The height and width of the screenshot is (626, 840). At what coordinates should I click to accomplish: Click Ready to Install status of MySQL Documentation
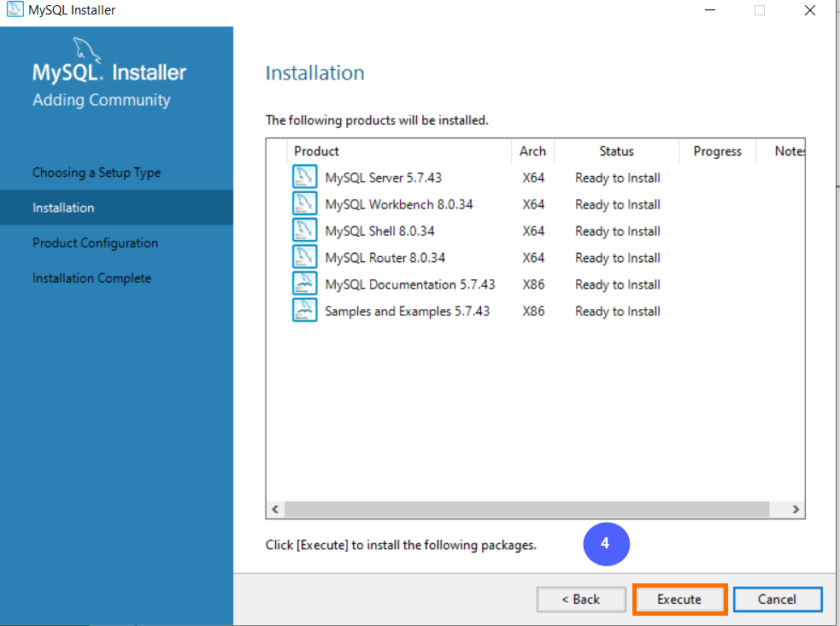tap(618, 285)
